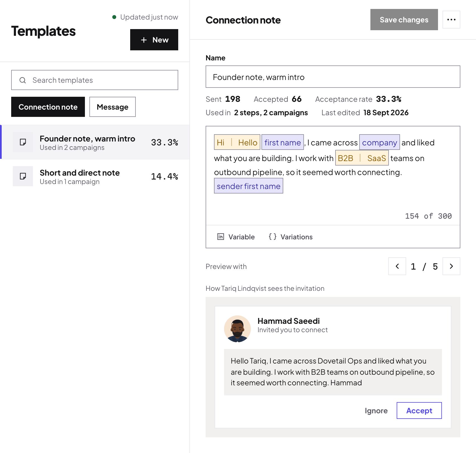476x453 pixels.
Task: Click the first name variable chip
Action: tap(283, 142)
